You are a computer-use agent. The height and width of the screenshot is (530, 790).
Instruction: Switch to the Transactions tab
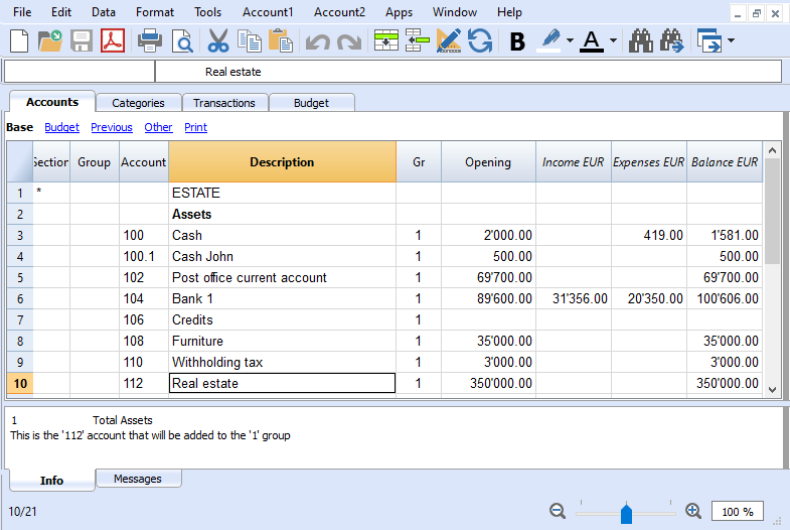224,103
